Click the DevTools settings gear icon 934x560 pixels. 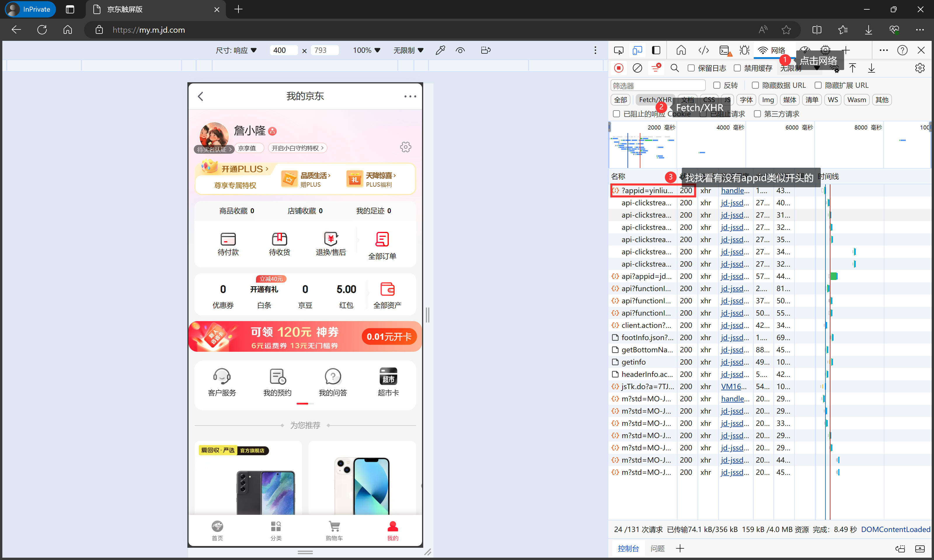coord(920,68)
